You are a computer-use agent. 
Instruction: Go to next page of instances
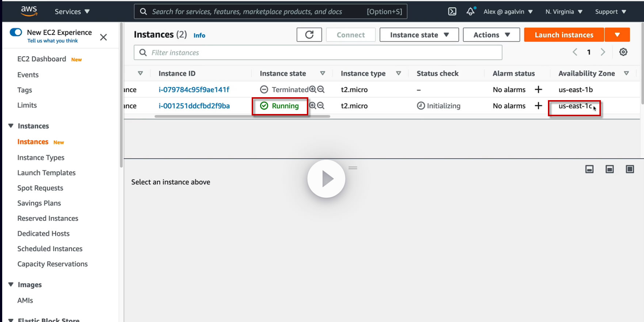(603, 52)
